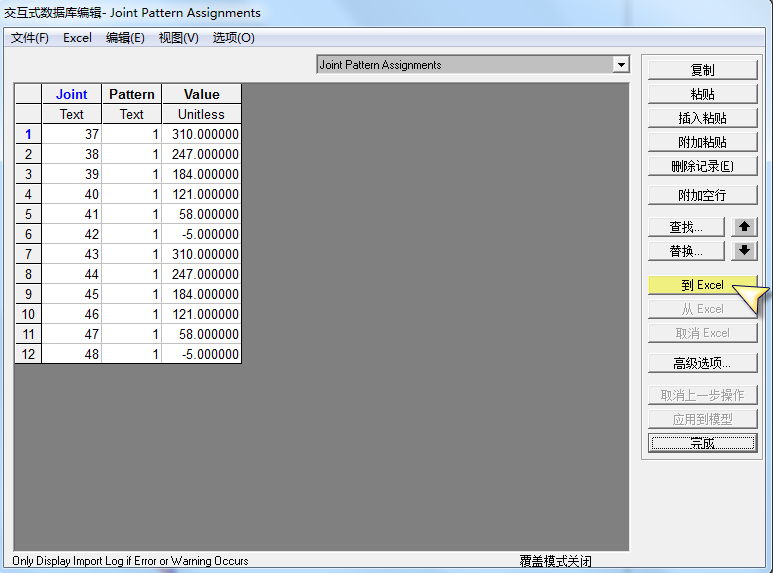Select the Joint column header
The height and width of the screenshot is (573, 773).
[71, 94]
